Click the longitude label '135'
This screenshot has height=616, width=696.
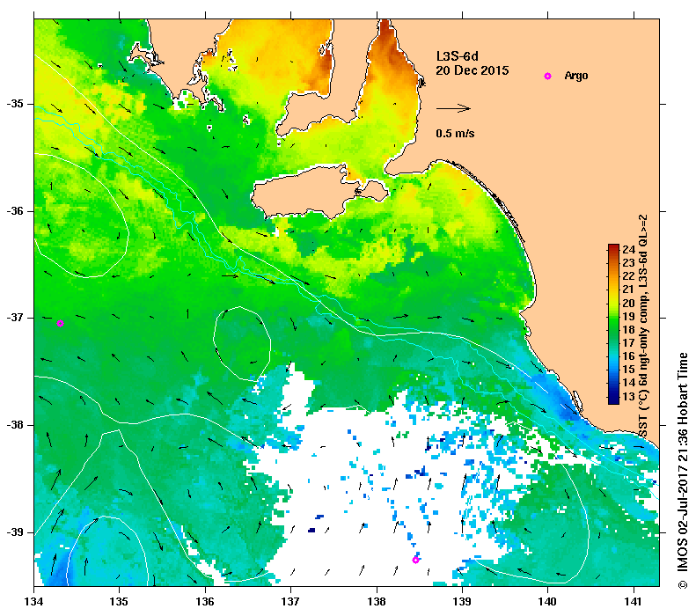point(119,602)
